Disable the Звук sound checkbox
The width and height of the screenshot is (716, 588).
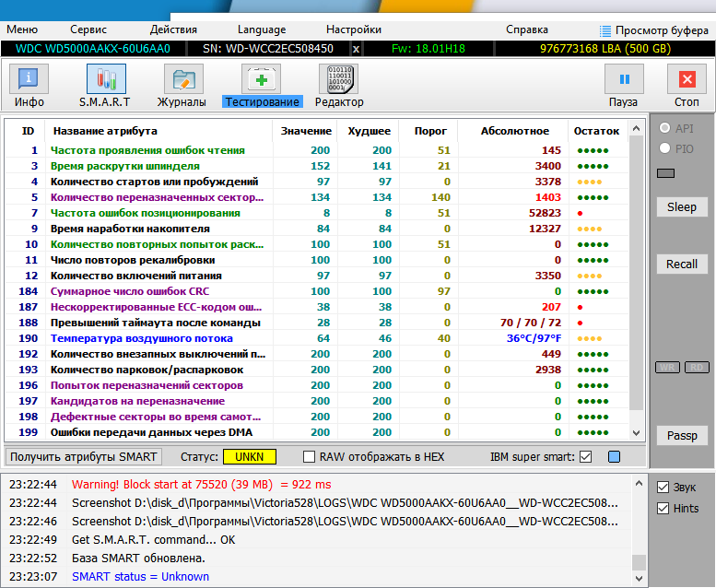pos(663,487)
